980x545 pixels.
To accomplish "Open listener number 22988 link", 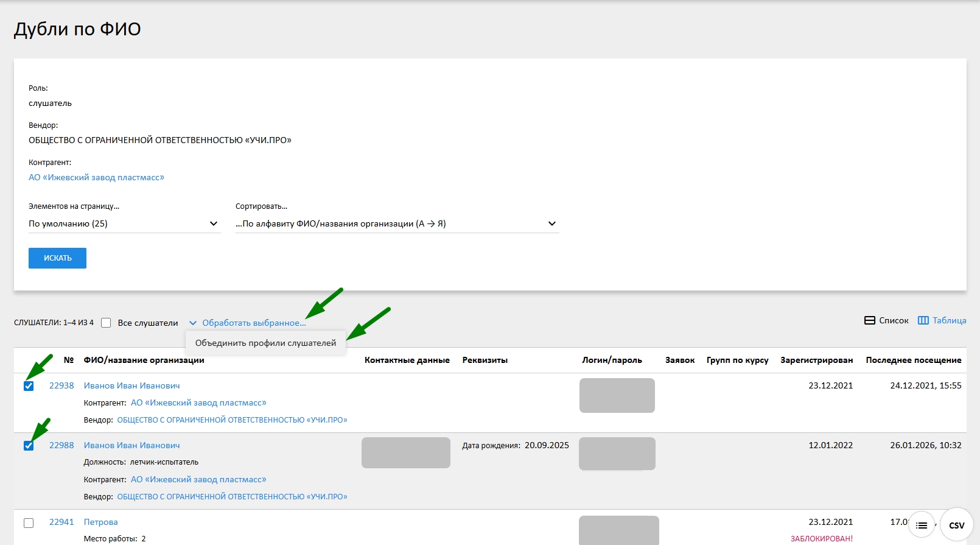I will coord(61,445).
